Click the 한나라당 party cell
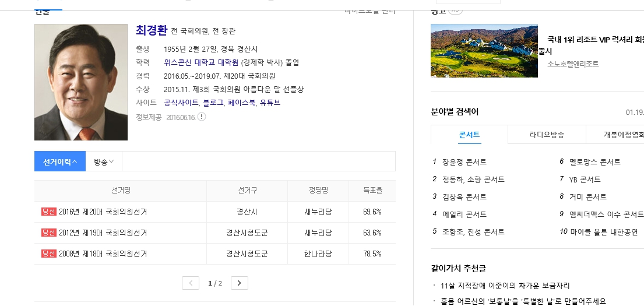This screenshot has height=306, width=644. pyautogui.click(x=318, y=254)
